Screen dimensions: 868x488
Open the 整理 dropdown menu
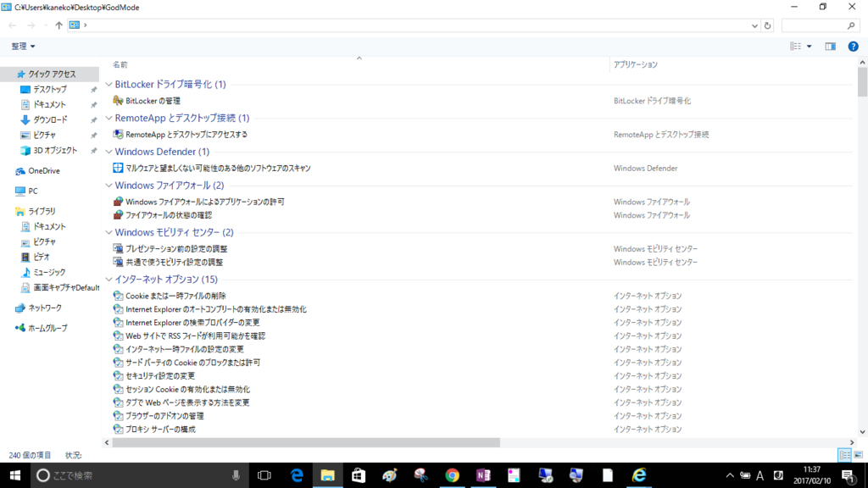pyautogui.click(x=23, y=47)
